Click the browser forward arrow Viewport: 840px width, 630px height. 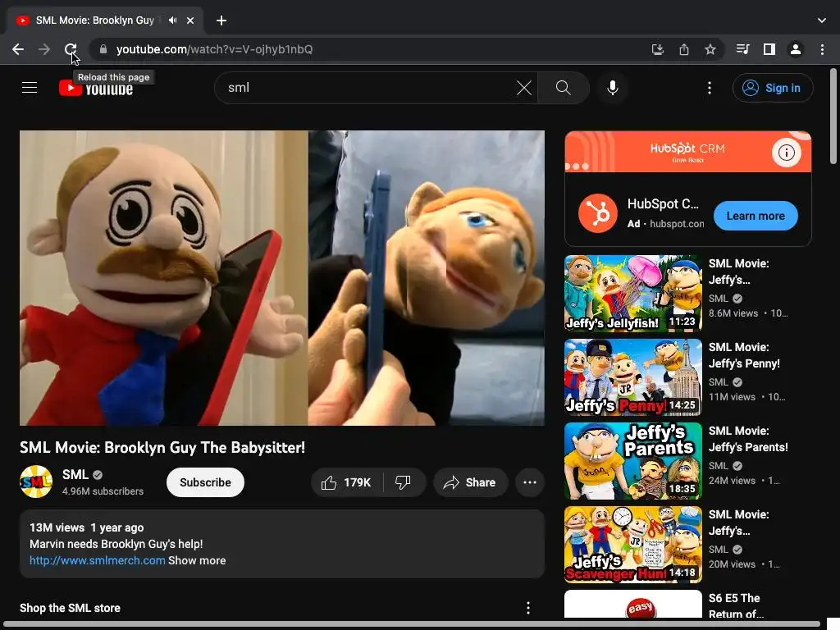44,49
